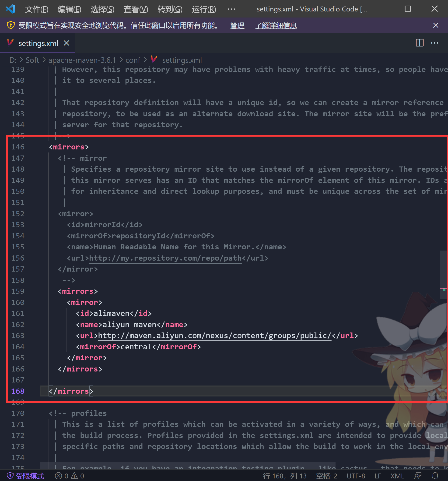The width and height of the screenshot is (448, 481).
Task: Open the 查看(V) menu
Action: click(136, 9)
